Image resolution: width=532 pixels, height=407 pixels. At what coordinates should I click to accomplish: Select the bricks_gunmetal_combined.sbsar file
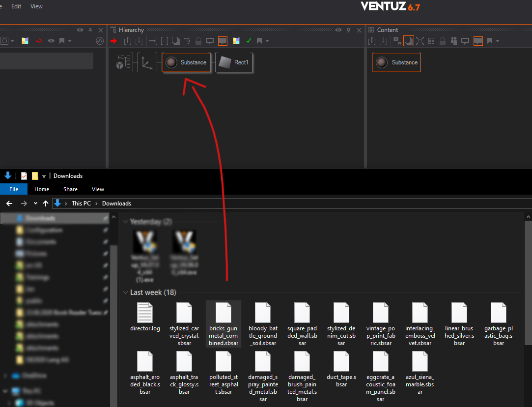[224, 323]
